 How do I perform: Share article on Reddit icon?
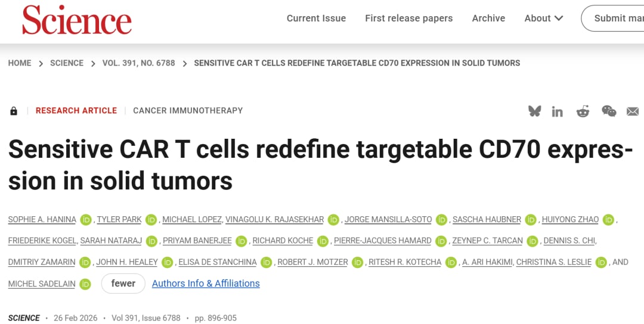tap(583, 111)
